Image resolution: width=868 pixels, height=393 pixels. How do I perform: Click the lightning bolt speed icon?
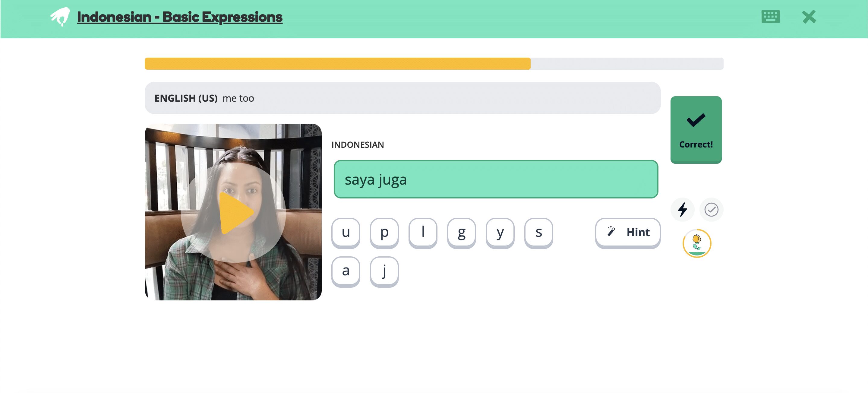click(683, 209)
